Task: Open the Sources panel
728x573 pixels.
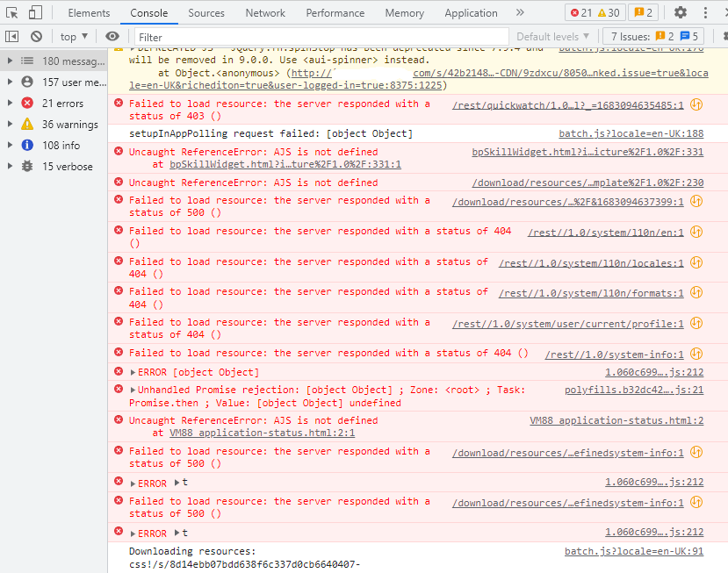Action: (206, 12)
